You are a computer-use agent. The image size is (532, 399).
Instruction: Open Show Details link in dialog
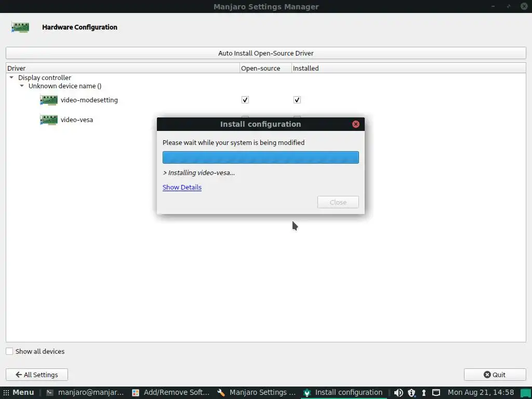[182, 187]
